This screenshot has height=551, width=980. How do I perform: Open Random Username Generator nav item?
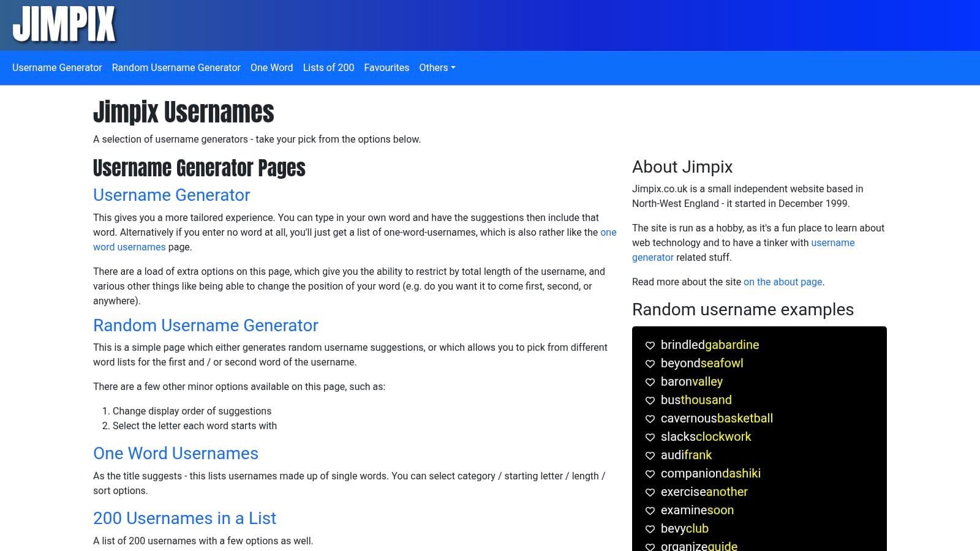click(176, 67)
